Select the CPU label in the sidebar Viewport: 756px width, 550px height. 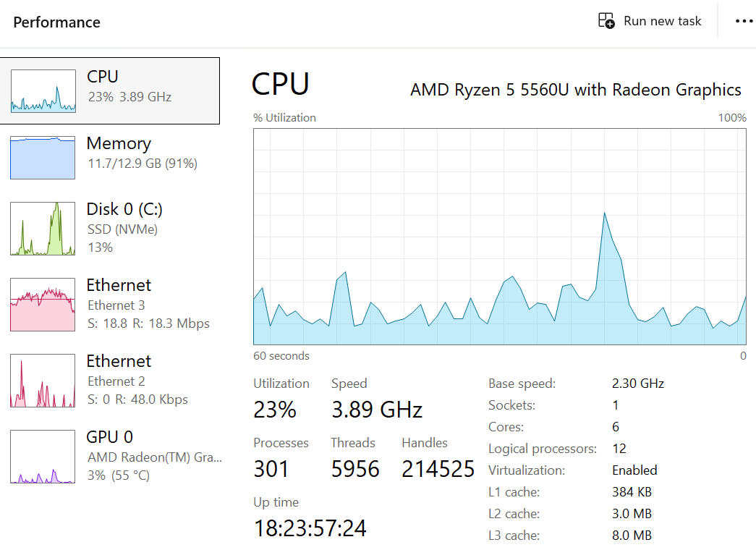coord(103,77)
